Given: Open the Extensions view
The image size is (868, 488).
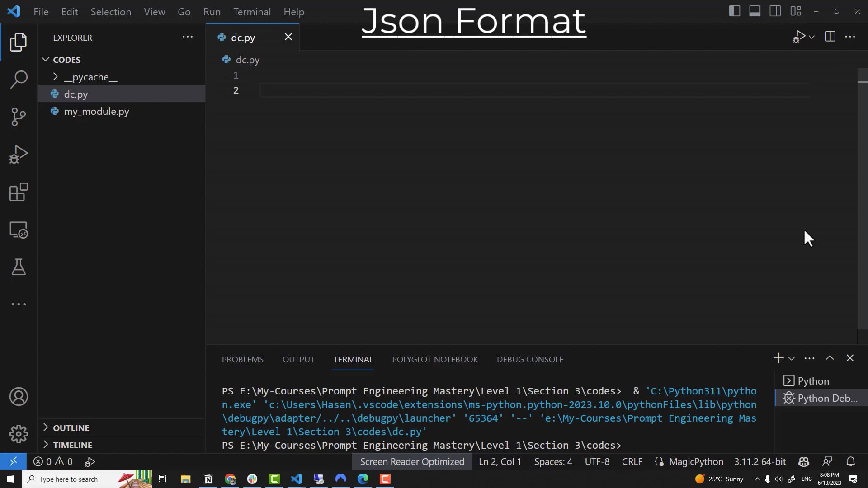Looking at the screenshot, I should click(x=19, y=192).
